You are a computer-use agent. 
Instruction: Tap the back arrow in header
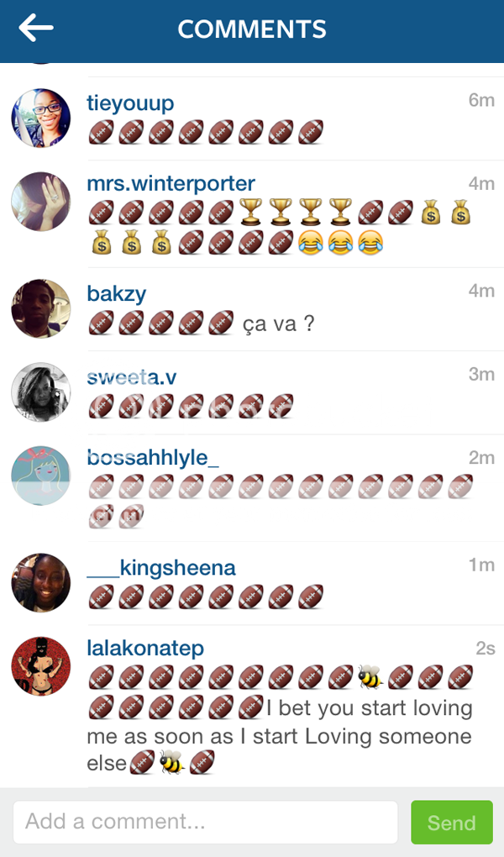(36, 28)
